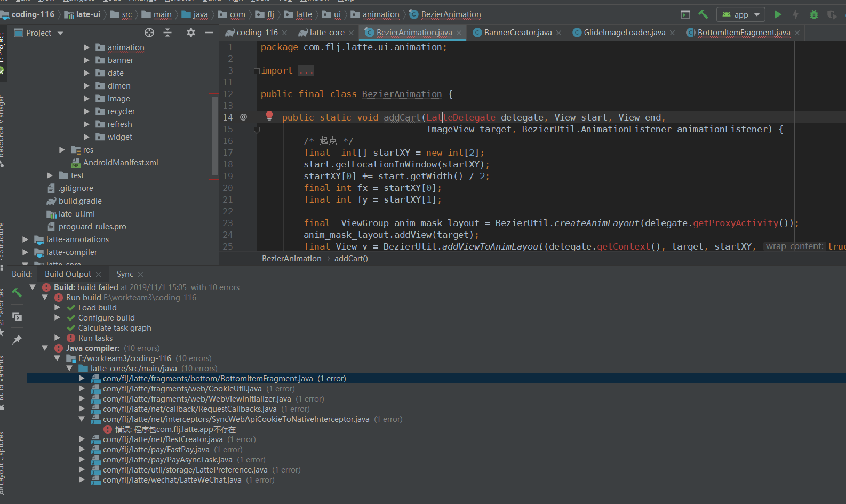
Task: Expand the banner folder
Action: [x=86, y=60]
